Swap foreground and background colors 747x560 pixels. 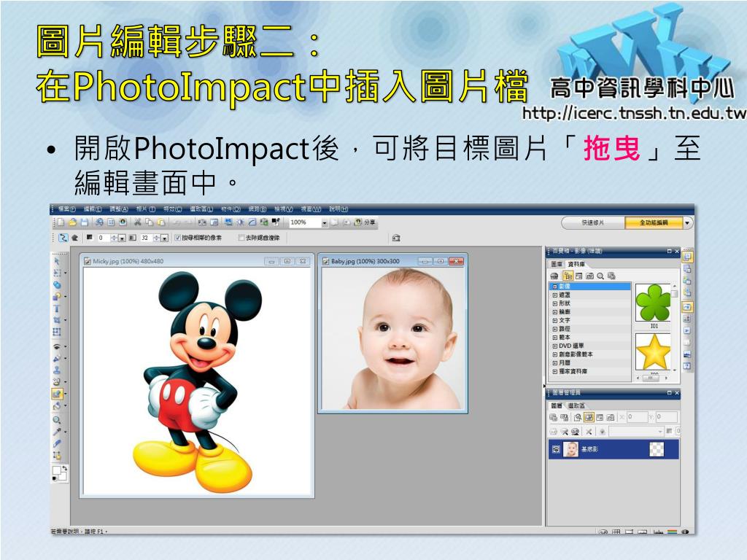(x=64, y=469)
